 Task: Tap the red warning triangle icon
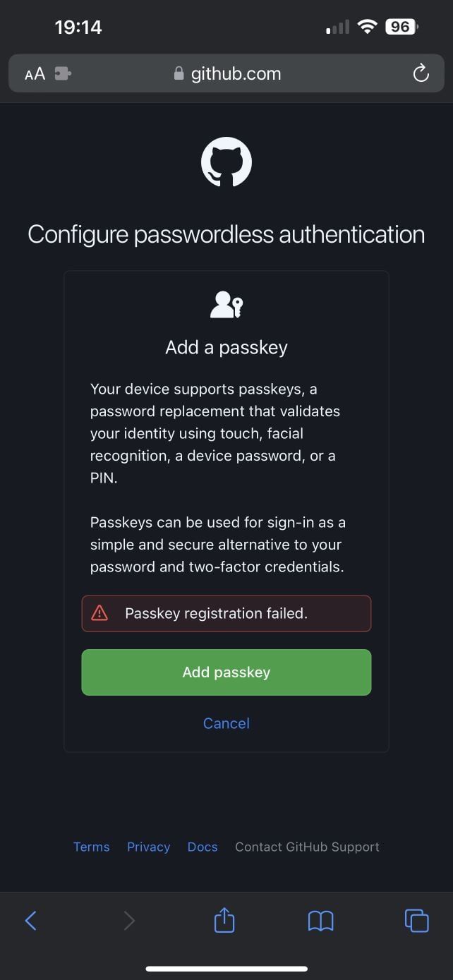[100, 613]
